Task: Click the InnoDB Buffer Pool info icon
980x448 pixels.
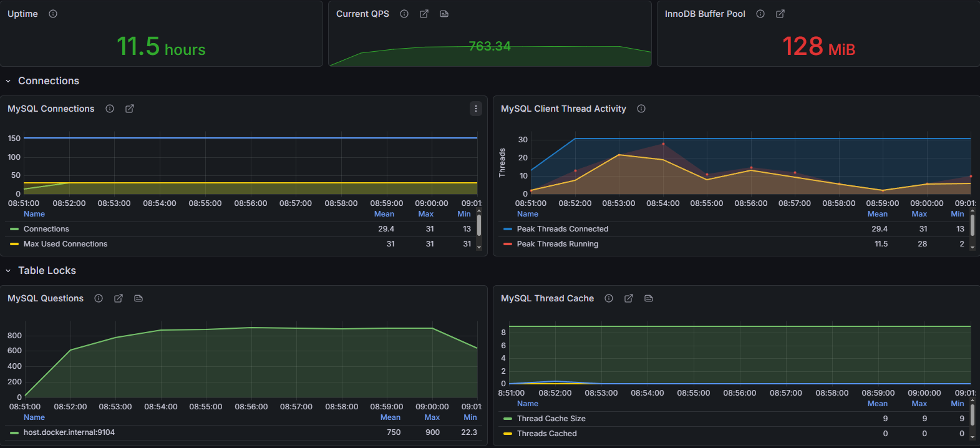Action: click(760, 14)
